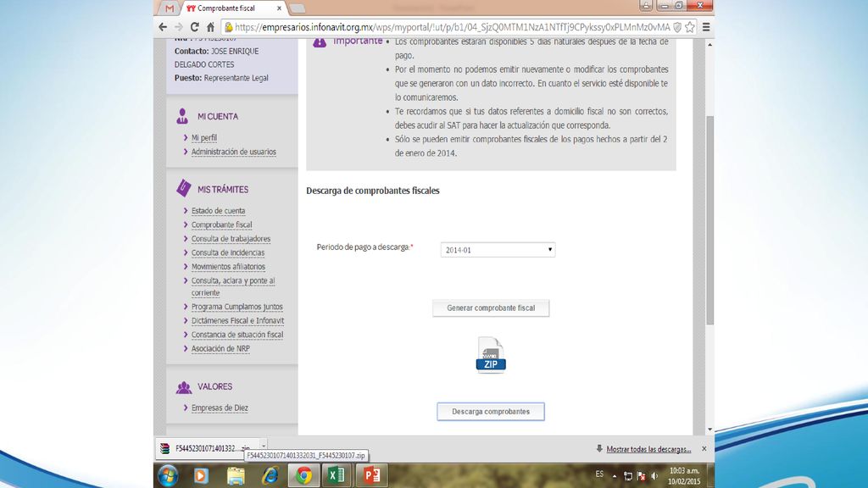Screen dimensions: 868x488
Task: Reload the page with the refresh icon
Action: (x=194, y=27)
